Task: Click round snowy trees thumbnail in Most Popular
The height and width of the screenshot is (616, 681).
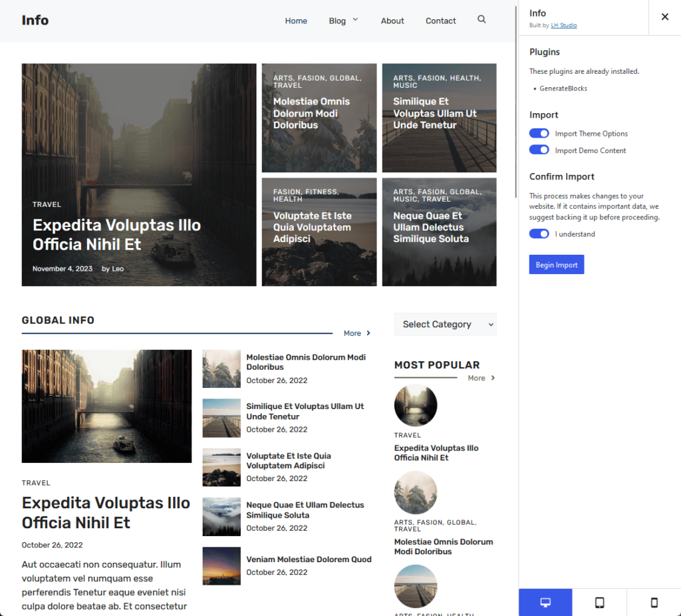Action: tap(416, 493)
